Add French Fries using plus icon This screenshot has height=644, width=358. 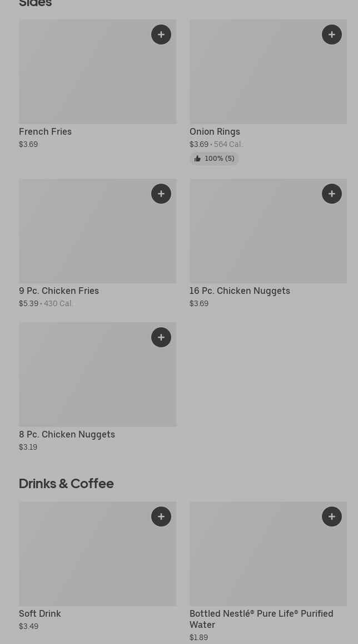tap(161, 35)
